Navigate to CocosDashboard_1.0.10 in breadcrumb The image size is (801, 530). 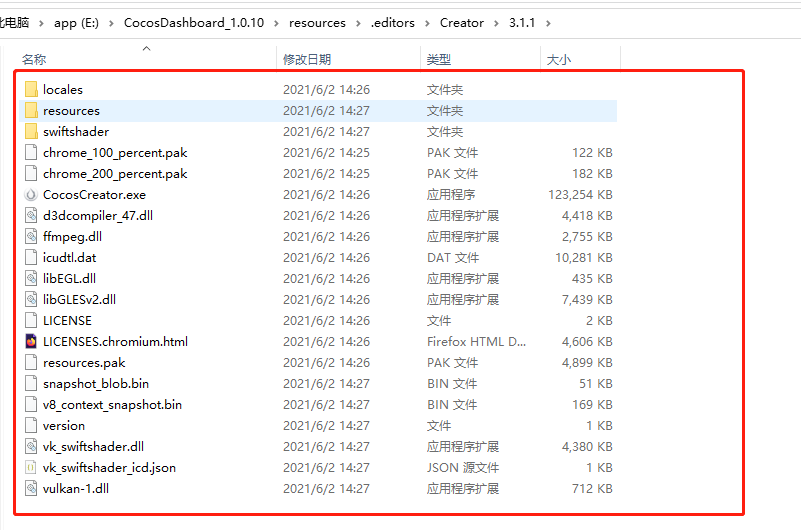[194, 23]
